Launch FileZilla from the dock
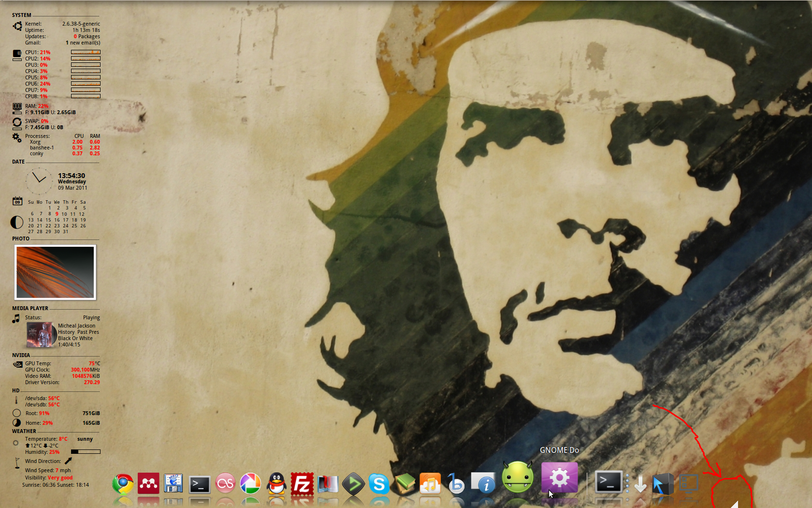 (x=302, y=483)
